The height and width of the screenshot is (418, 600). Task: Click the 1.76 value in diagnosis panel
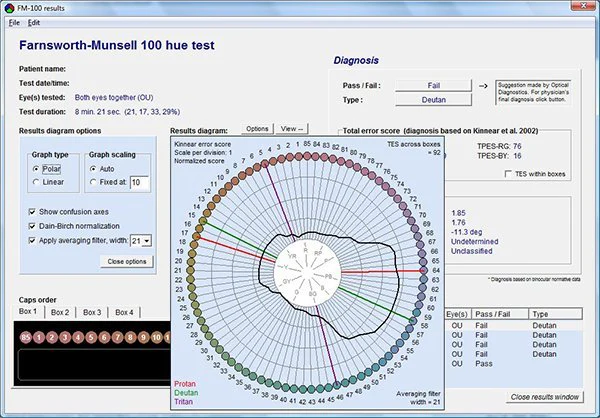(458, 222)
